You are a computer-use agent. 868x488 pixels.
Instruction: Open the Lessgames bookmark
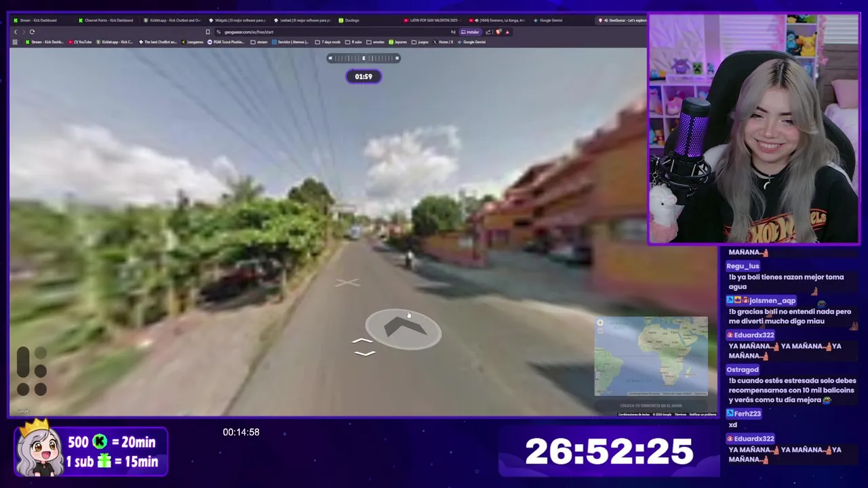point(193,42)
